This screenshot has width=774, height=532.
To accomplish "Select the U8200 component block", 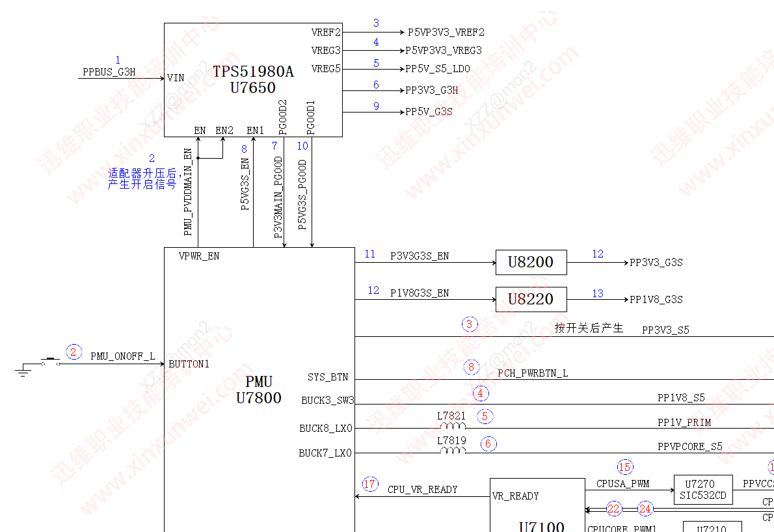I will (531, 262).
